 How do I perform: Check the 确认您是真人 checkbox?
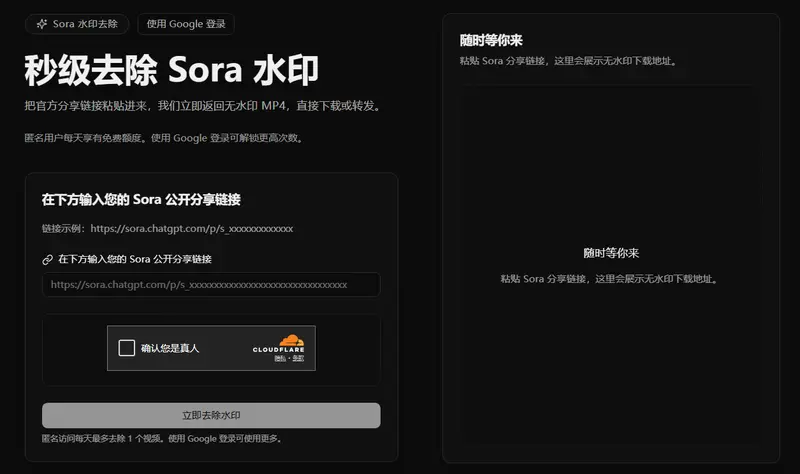[x=127, y=348]
